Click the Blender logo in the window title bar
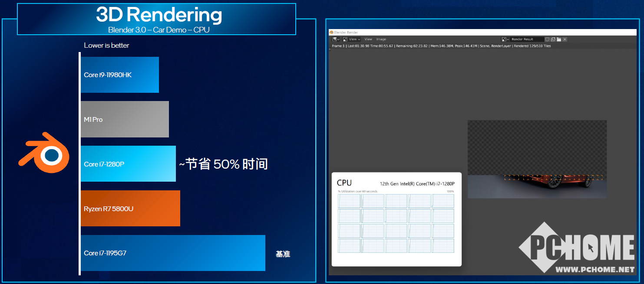The image size is (644, 284). (x=331, y=32)
